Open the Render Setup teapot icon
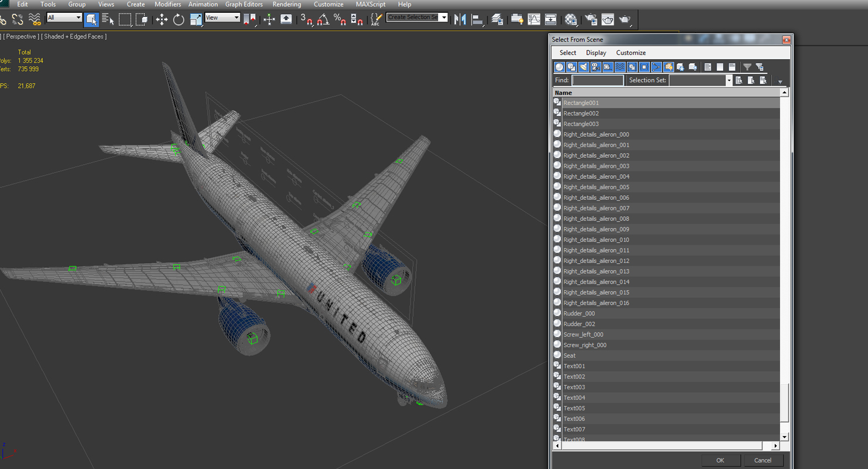This screenshot has height=469, width=868. click(591, 19)
